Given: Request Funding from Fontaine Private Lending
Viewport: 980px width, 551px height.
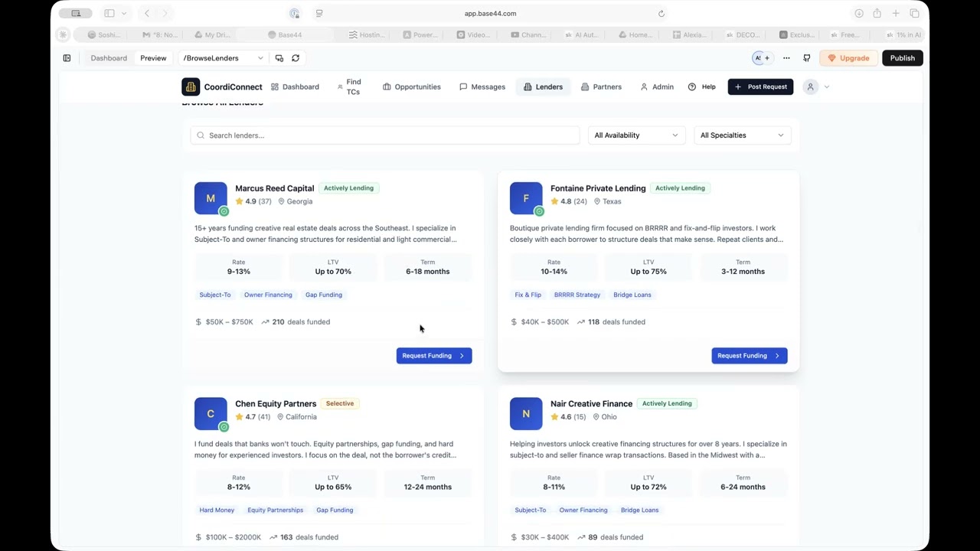Looking at the screenshot, I should [750, 355].
